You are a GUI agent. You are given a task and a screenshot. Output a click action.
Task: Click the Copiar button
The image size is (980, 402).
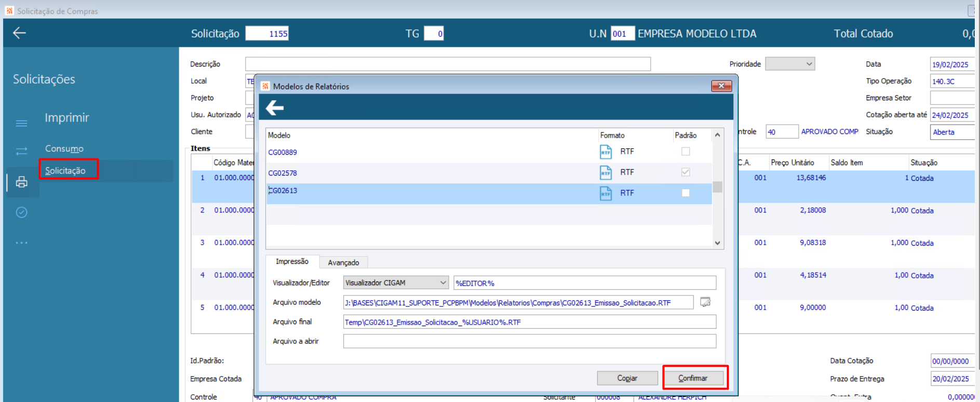pyautogui.click(x=627, y=378)
